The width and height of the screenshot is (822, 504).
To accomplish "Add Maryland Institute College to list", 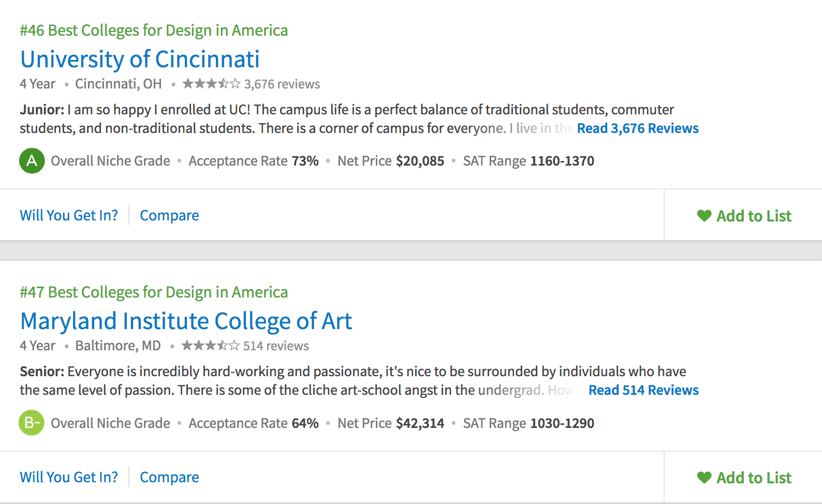I will click(754, 478).
